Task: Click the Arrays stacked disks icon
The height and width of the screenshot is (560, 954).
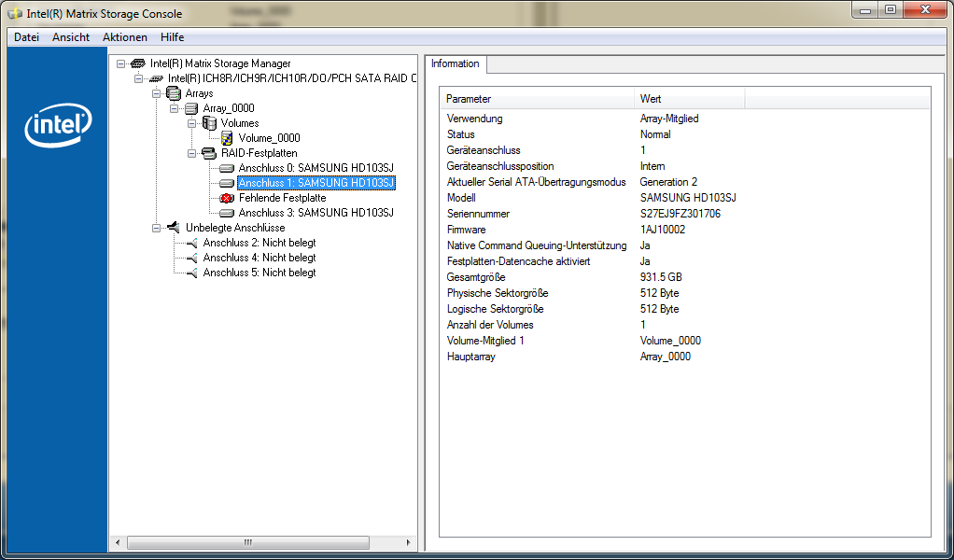Action: click(174, 93)
